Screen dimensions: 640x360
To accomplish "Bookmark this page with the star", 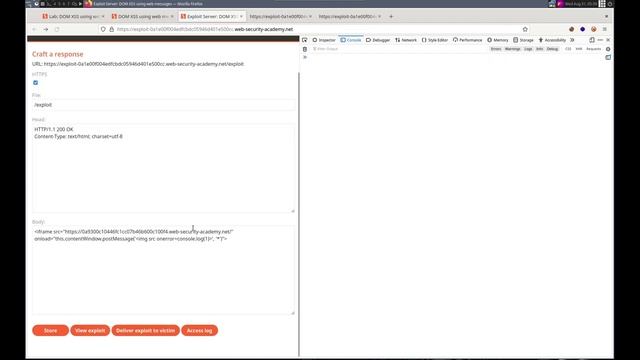I will (x=525, y=29).
